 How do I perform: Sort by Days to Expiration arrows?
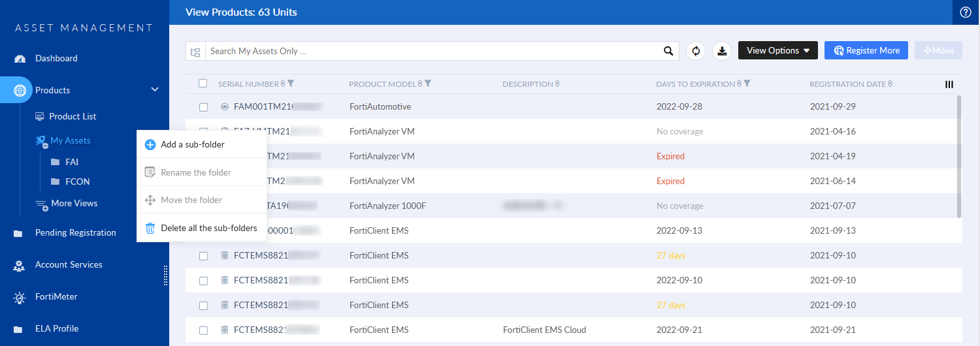click(740, 84)
